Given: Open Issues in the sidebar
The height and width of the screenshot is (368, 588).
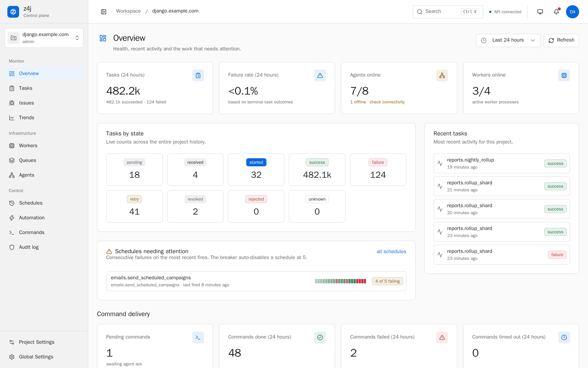Looking at the screenshot, I should (44, 103).
